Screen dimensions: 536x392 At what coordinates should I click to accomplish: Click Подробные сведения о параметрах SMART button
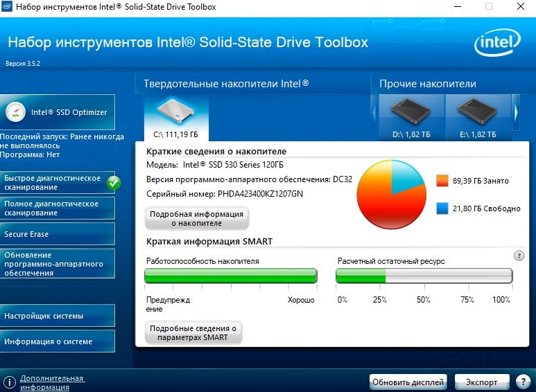pos(193,332)
